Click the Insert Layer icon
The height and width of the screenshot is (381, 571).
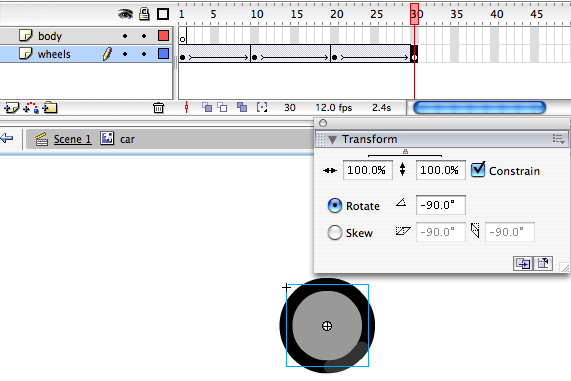(11, 108)
